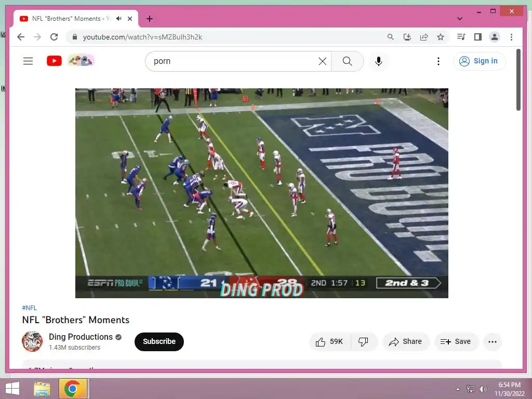Reload the YouTube page

coord(54,37)
